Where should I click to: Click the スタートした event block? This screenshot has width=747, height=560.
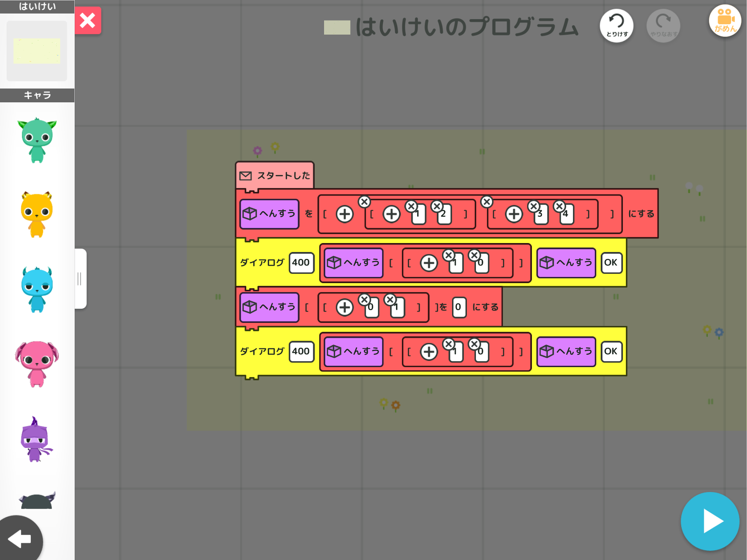tap(275, 176)
